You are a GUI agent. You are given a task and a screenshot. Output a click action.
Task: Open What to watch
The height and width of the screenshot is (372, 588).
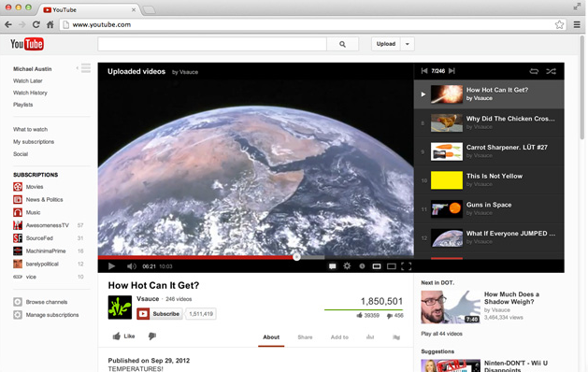[x=30, y=129]
